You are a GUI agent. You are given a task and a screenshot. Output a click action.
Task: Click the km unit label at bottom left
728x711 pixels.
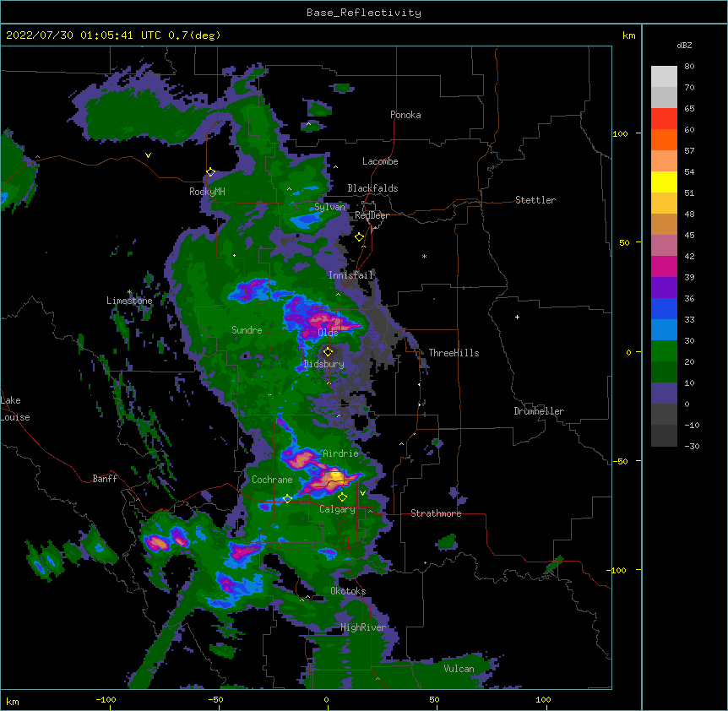tap(13, 702)
